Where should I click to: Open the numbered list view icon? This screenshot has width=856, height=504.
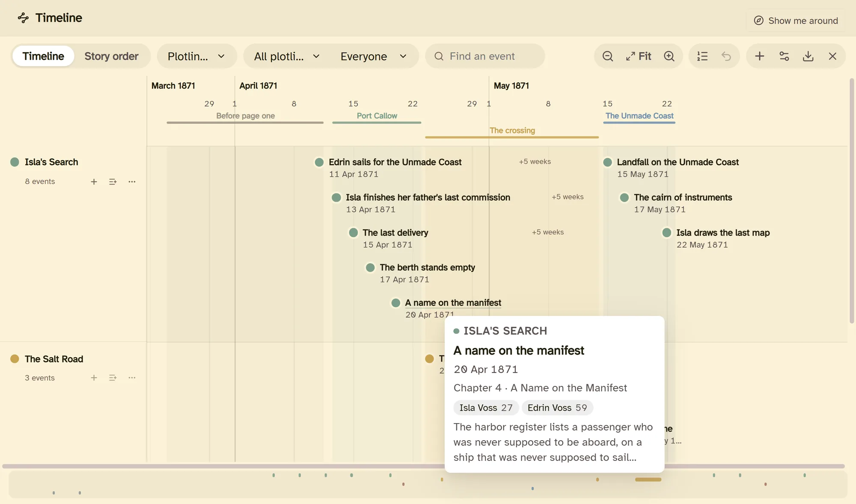(x=702, y=56)
